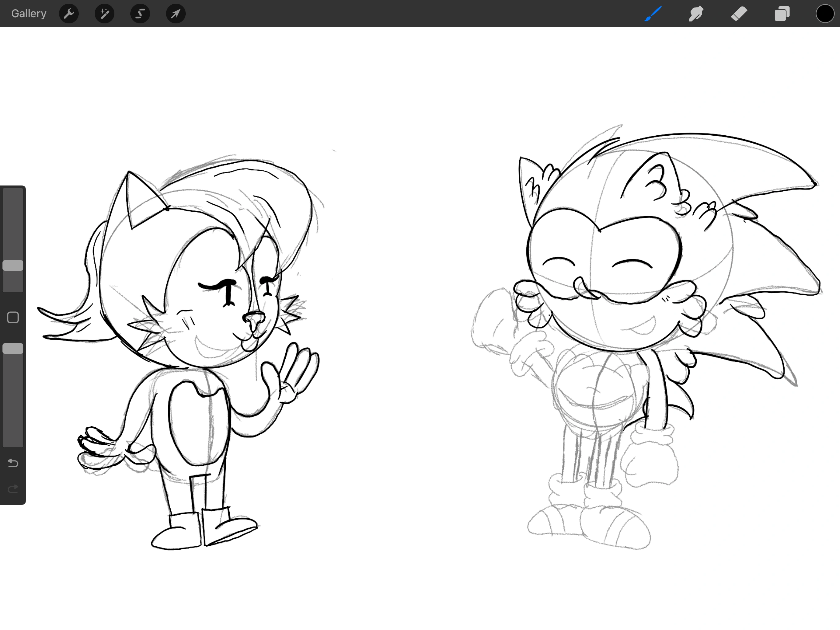Tap the Undo arrow in sidebar
840x630 pixels.
(x=13, y=463)
